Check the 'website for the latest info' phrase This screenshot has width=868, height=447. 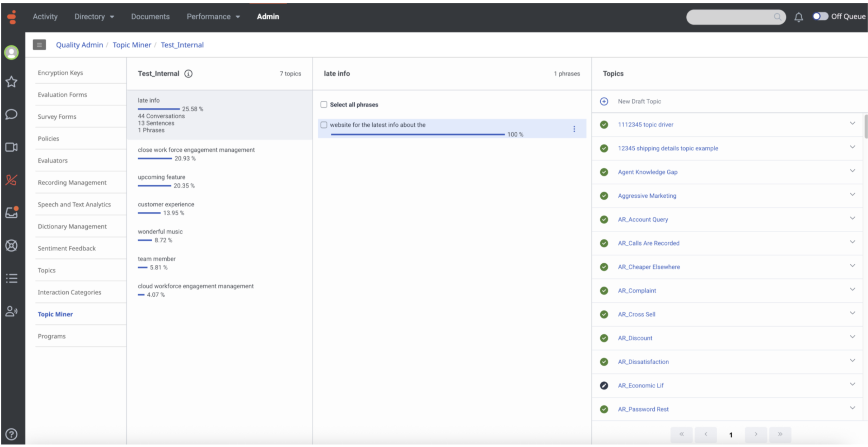click(324, 125)
